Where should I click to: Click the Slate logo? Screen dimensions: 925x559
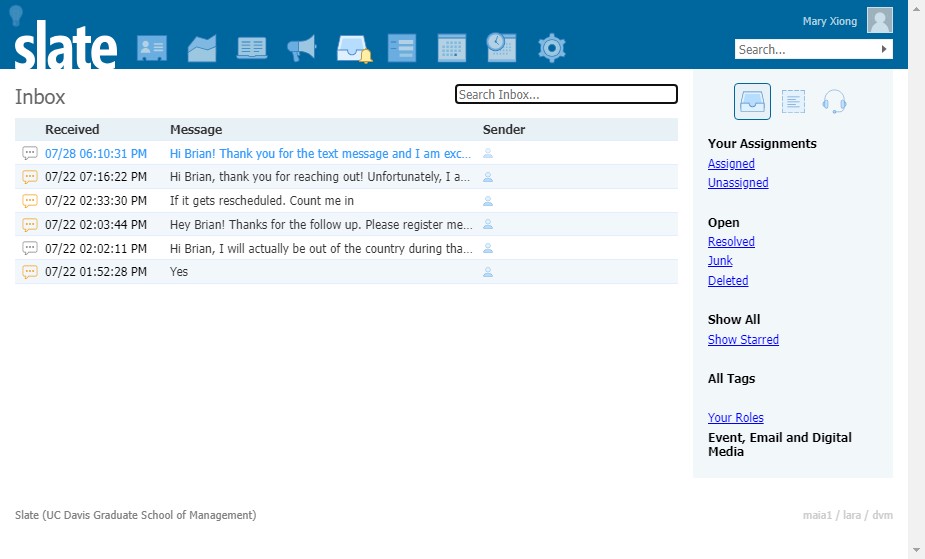[x=65, y=45]
